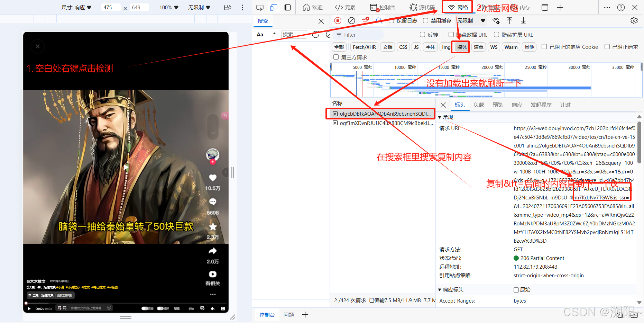The width and height of the screenshot is (644, 323).
Task: Open the application panel icon in the DevTools tab bar
Action: (545, 7)
